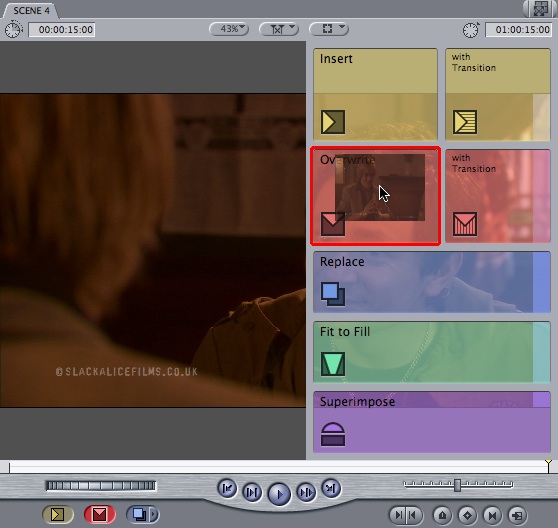Select the SCENE 4 tab
This screenshot has height=528, width=558.
31,10
